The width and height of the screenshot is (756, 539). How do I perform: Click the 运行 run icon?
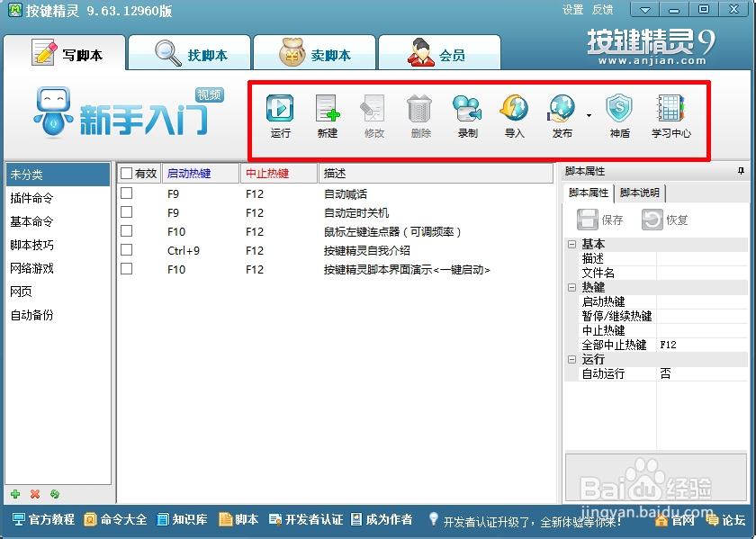coord(280,108)
